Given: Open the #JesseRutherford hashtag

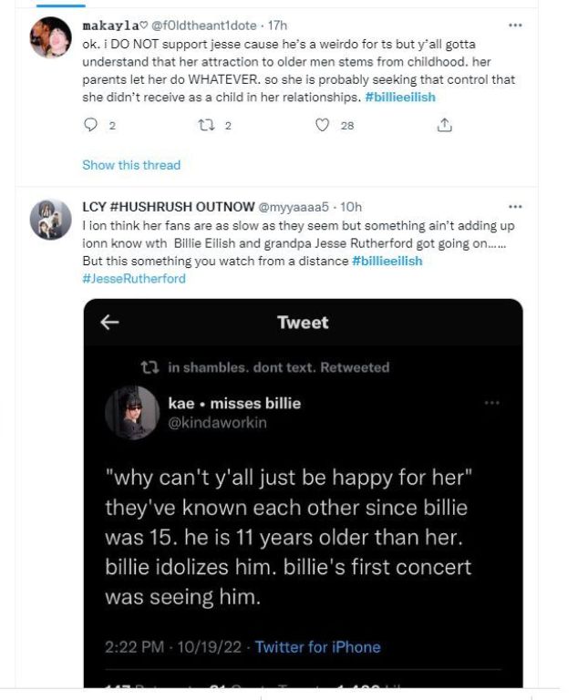Looking at the screenshot, I should (x=133, y=278).
